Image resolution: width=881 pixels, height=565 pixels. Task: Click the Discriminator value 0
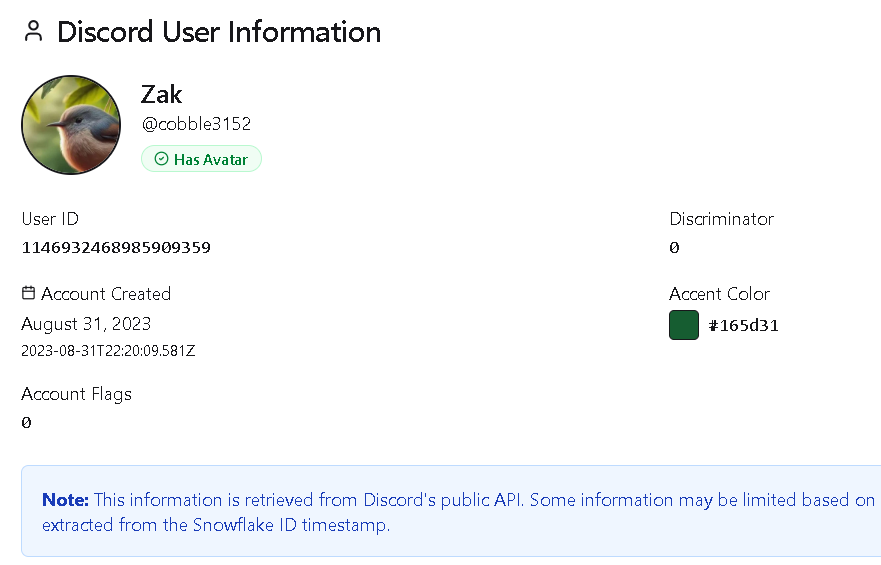click(x=675, y=247)
